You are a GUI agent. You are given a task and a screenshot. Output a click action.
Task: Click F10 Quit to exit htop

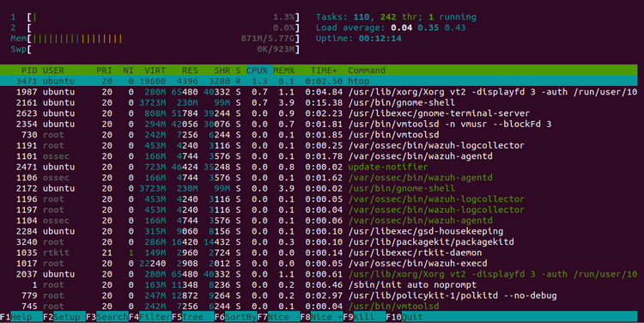pyautogui.click(x=407, y=317)
